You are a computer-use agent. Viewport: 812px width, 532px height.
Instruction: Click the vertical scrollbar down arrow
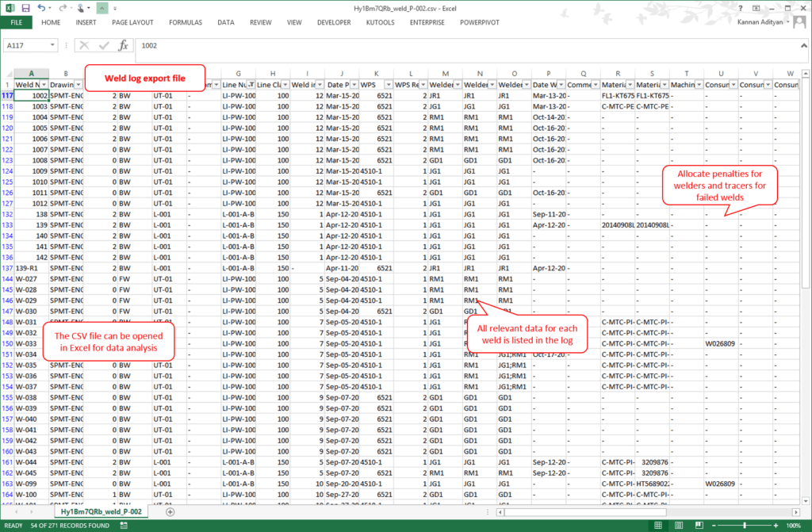click(806, 501)
